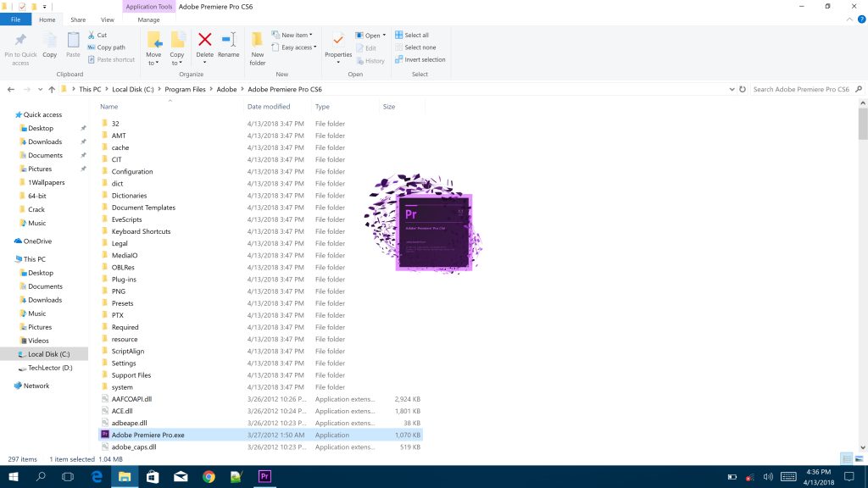The image size is (868, 488).
Task: Switch to the View ribbon tab
Action: [x=108, y=19]
